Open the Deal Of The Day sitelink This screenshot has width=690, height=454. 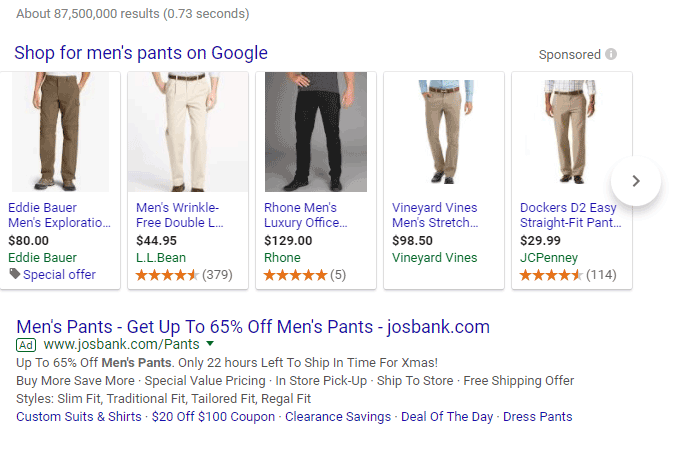tap(447, 416)
